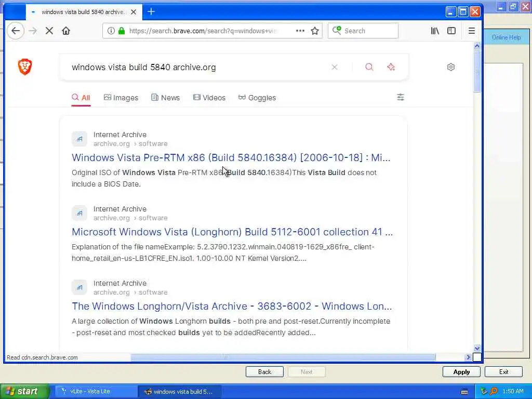Click Exit in the vLite window
Viewport: 532px width, 399px height.
[x=503, y=372]
